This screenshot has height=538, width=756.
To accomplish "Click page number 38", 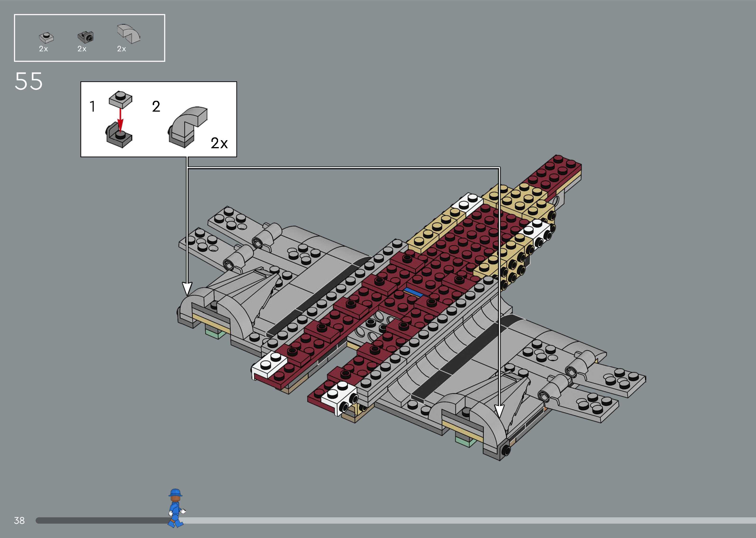I will coord(19,520).
